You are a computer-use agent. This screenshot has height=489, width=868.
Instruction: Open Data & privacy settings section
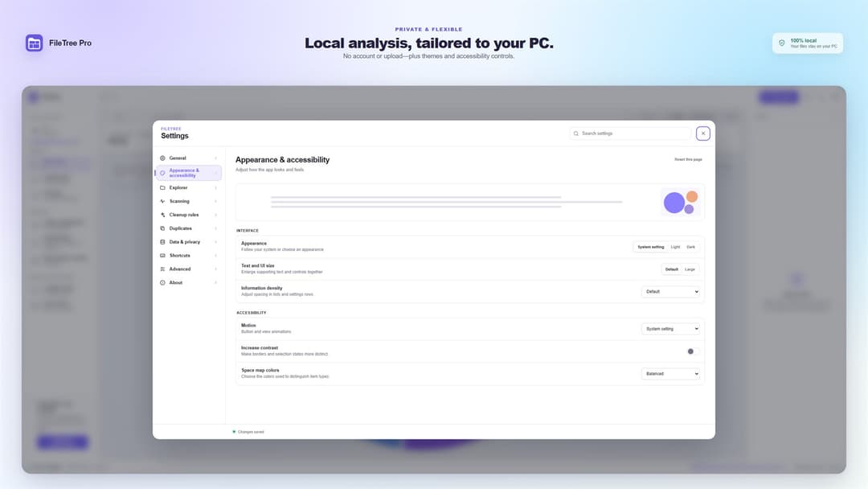tap(188, 242)
